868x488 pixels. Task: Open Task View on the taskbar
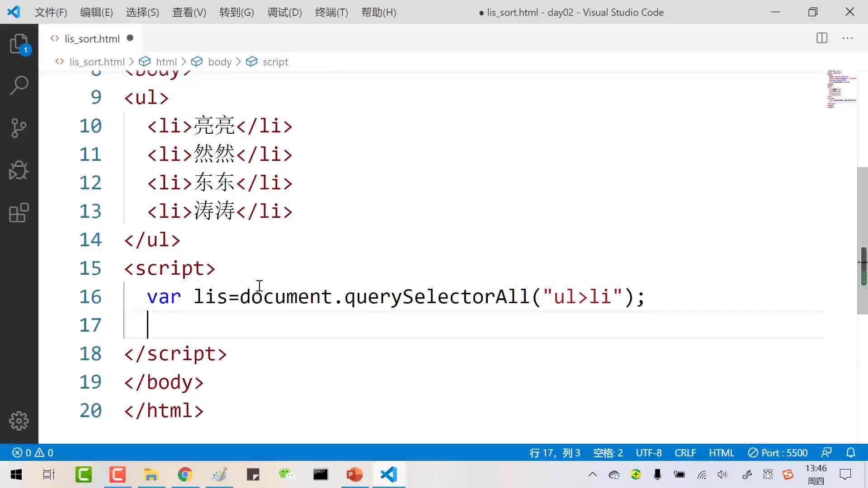49,474
